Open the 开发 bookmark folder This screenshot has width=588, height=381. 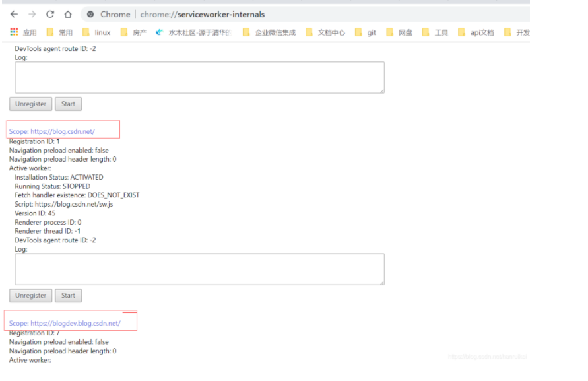click(x=517, y=32)
